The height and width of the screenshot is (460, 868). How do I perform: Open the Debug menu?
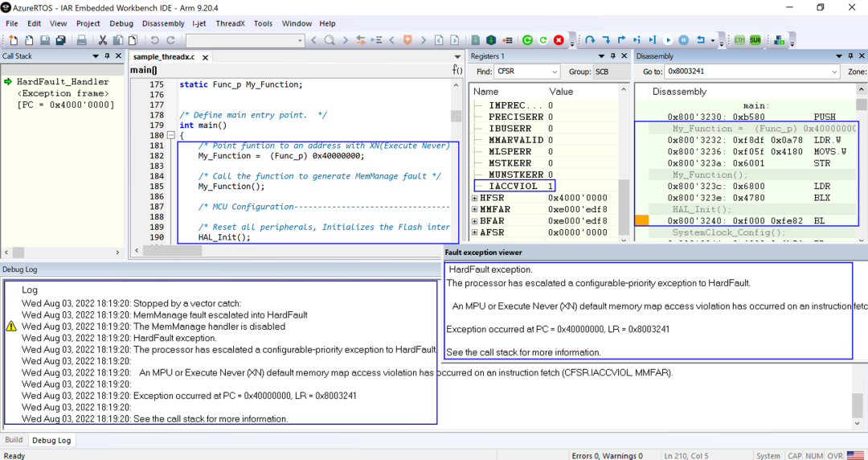click(121, 23)
